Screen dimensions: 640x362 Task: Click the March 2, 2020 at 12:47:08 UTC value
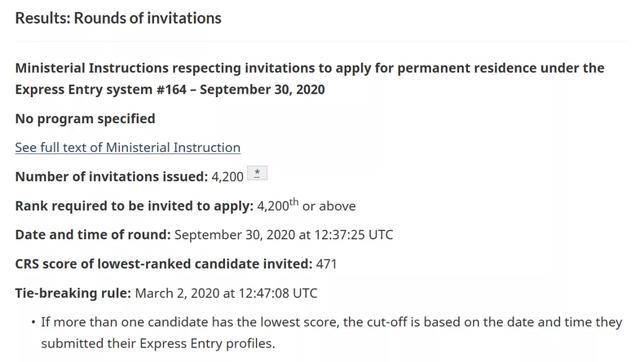226,293
